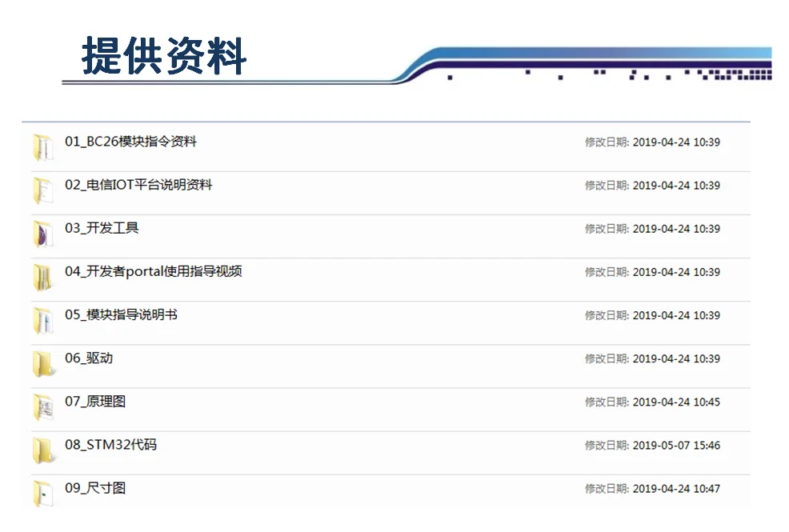The width and height of the screenshot is (789, 532).
Task: Select the folder name 01_BC26模块指令资料
Action: tap(130, 142)
